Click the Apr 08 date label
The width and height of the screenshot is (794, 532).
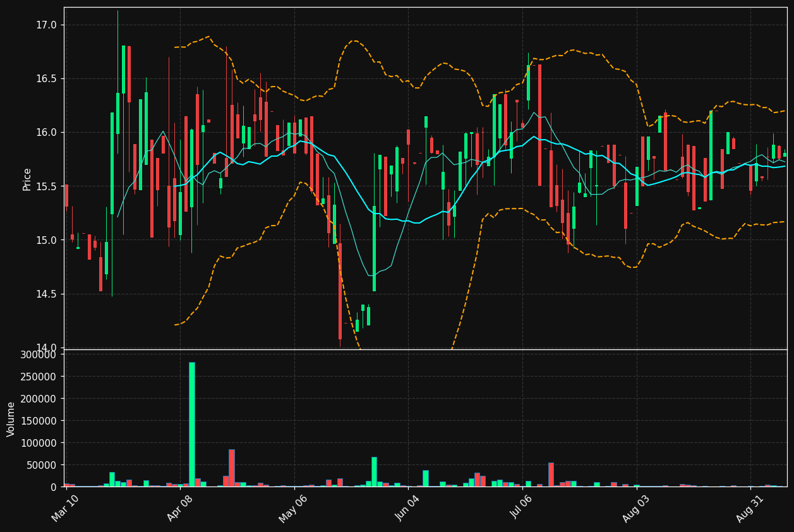pos(179,509)
